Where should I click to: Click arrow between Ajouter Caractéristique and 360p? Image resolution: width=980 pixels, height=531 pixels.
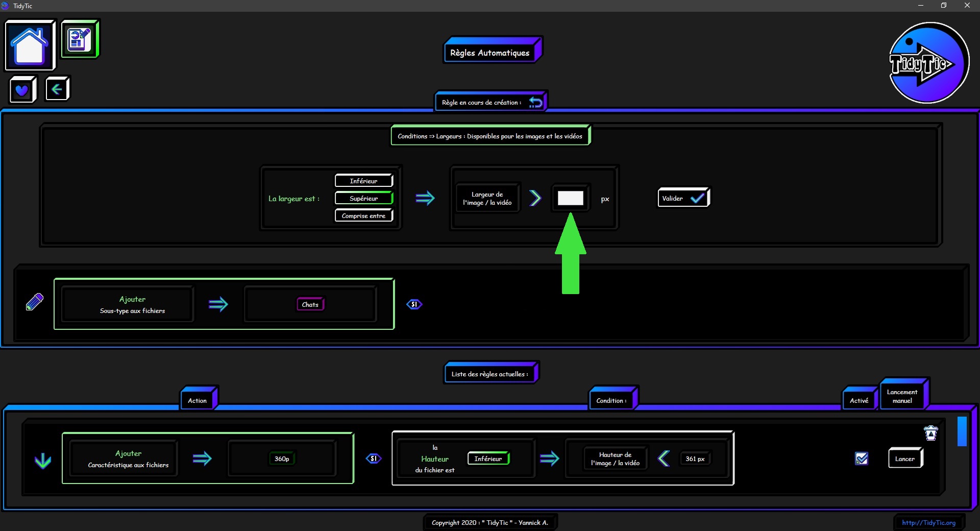[202, 458]
